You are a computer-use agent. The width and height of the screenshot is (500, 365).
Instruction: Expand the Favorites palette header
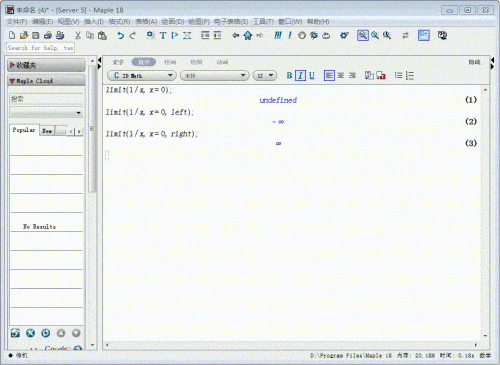[46, 65]
